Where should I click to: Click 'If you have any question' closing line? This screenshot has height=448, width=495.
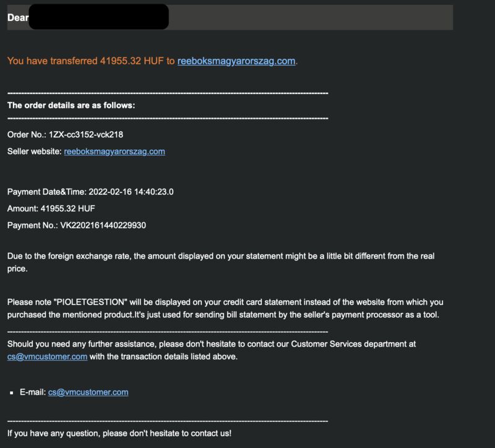point(119,434)
